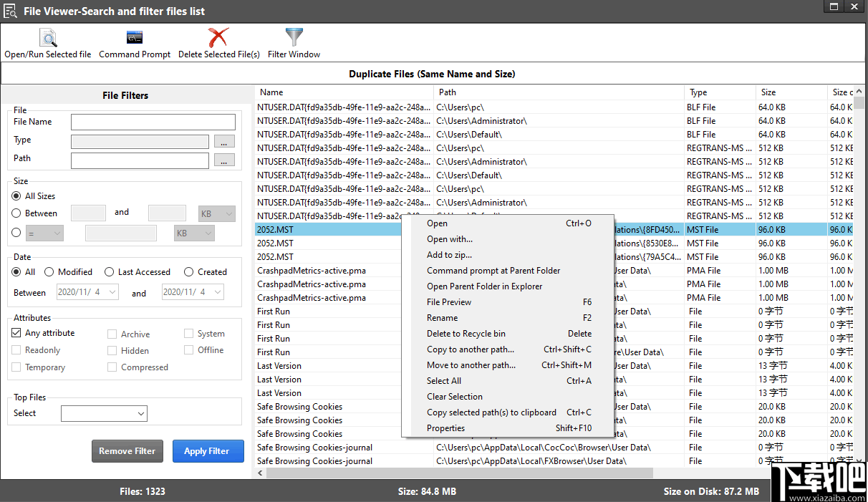The height and width of the screenshot is (502, 868).
Task: Select the Modified radio button
Action: tap(49, 271)
